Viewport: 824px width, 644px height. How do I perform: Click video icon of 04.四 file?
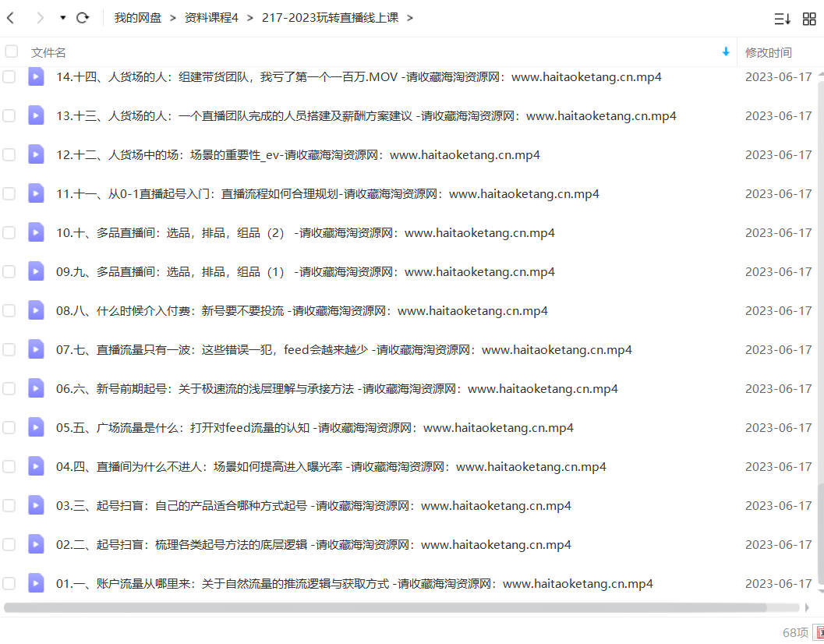point(36,466)
